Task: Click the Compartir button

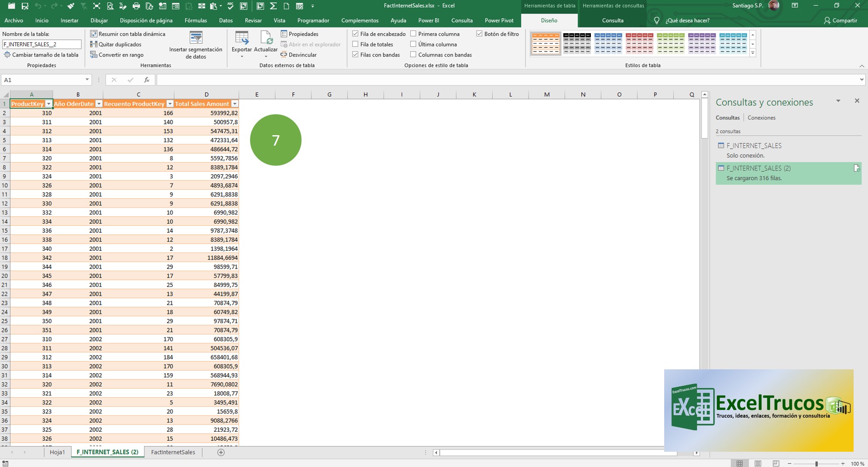Action: click(840, 20)
